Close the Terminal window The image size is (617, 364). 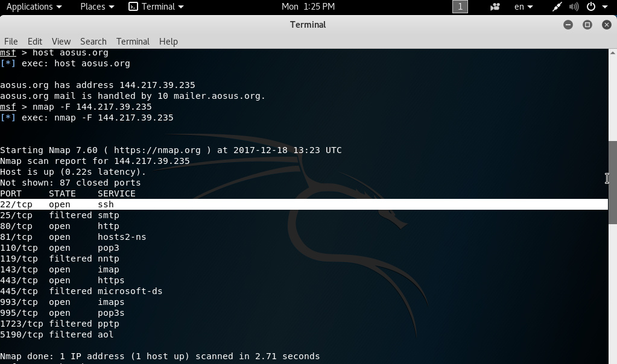pyautogui.click(x=607, y=25)
